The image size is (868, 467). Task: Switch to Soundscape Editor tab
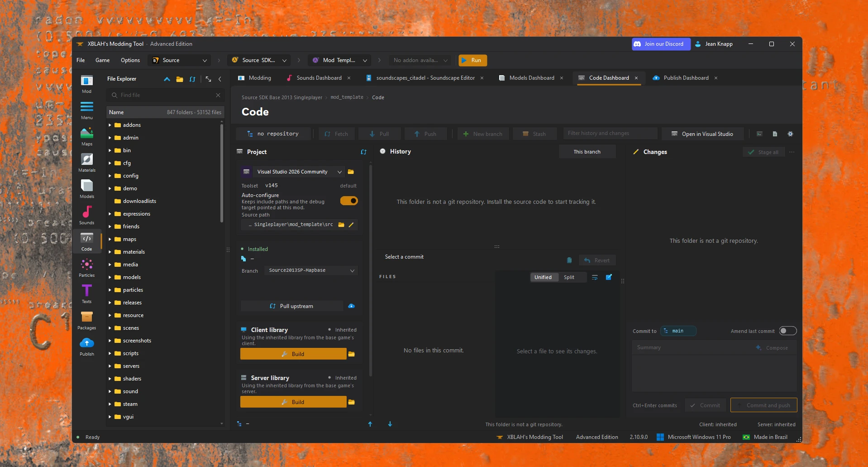[425, 78]
